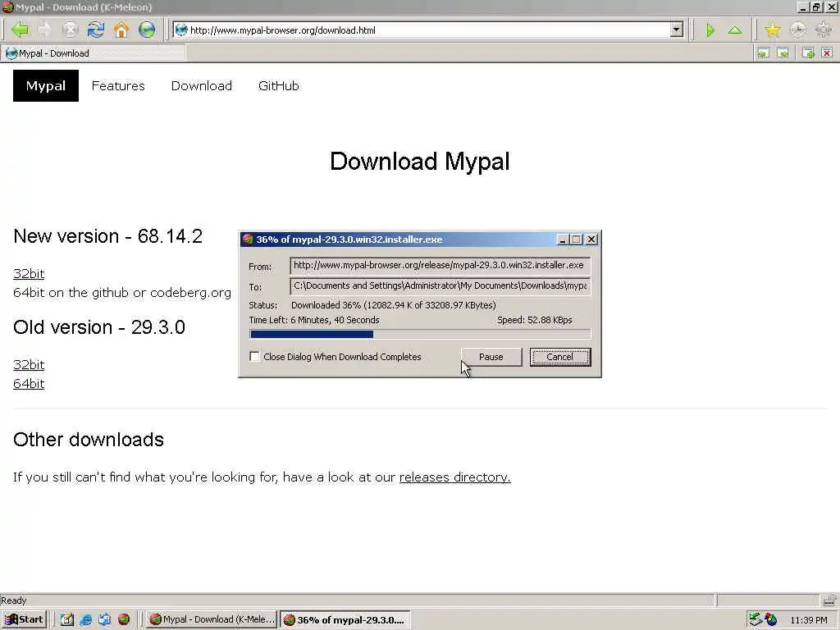Screen dimensions: 840x630
Task: Open the Features menu item
Action: pyautogui.click(x=118, y=85)
